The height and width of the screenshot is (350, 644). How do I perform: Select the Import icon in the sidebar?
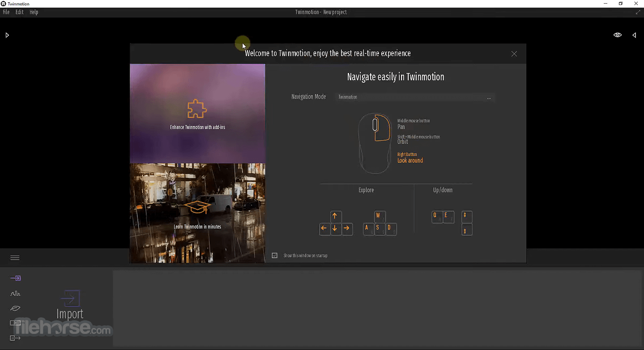(15, 278)
